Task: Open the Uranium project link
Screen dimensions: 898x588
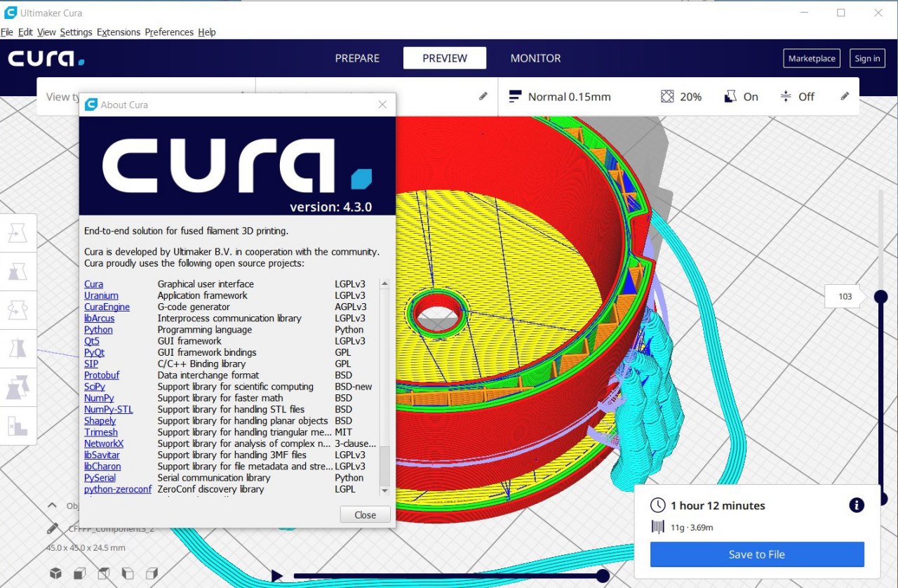Action: click(101, 295)
